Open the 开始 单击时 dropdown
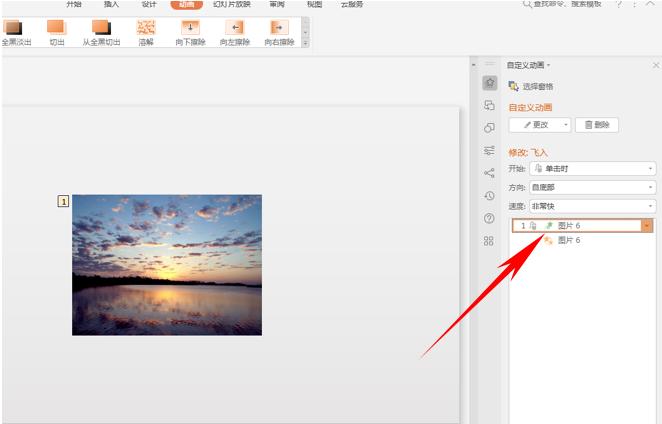The height and width of the screenshot is (424, 662). pos(593,169)
